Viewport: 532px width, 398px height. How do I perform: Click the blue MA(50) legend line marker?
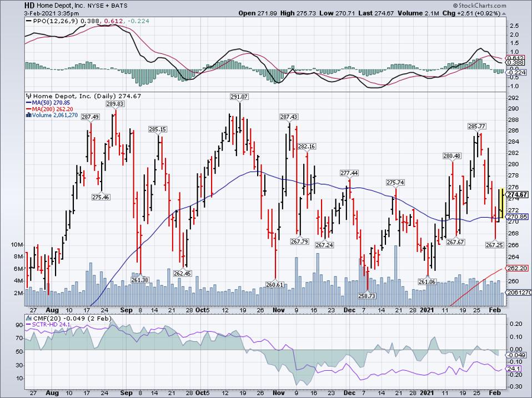click(x=29, y=103)
